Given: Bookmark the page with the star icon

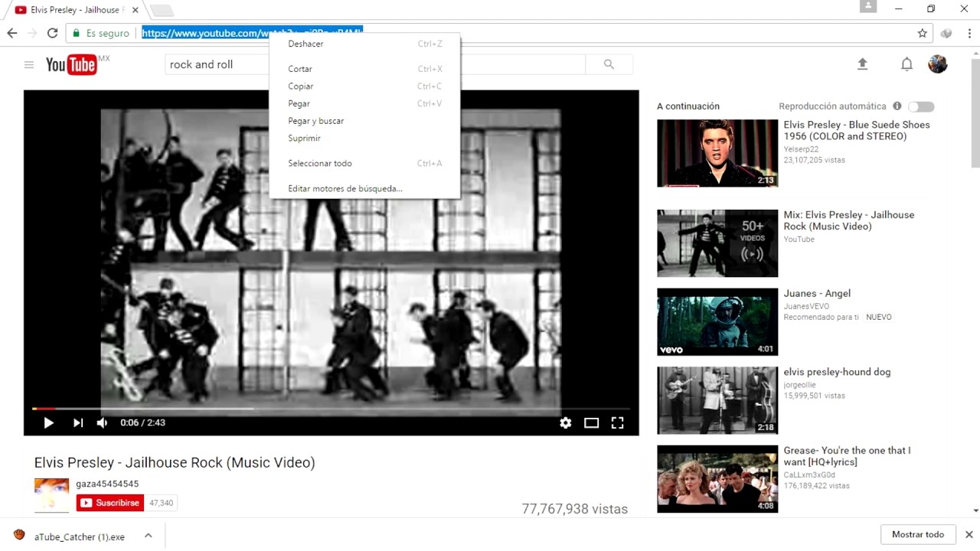Looking at the screenshot, I should [923, 34].
